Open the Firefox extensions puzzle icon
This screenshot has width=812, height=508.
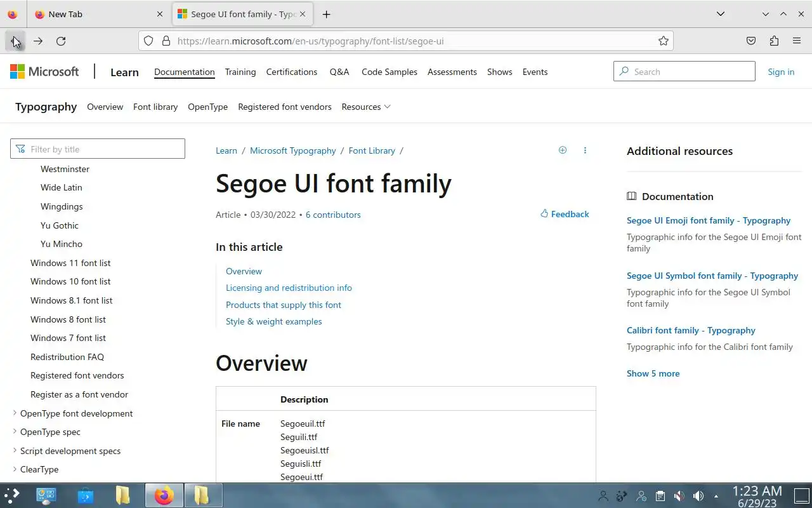click(774, 41)
